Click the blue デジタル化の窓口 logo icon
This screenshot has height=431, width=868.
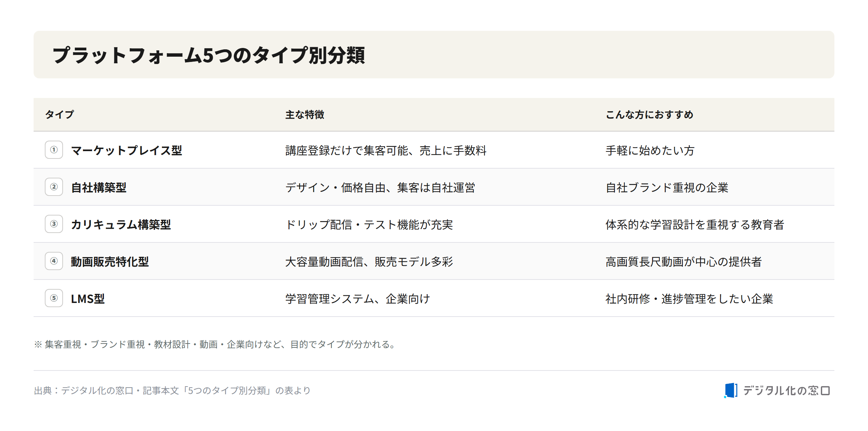coord(731,390)
